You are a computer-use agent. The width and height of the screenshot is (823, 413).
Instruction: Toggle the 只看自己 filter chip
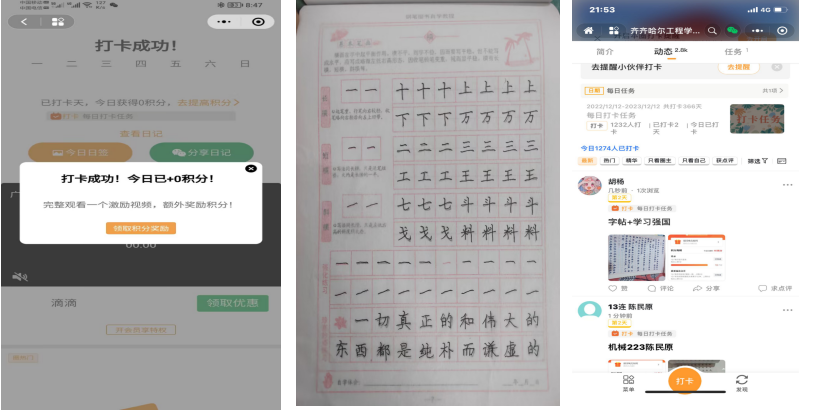(693, 160)
